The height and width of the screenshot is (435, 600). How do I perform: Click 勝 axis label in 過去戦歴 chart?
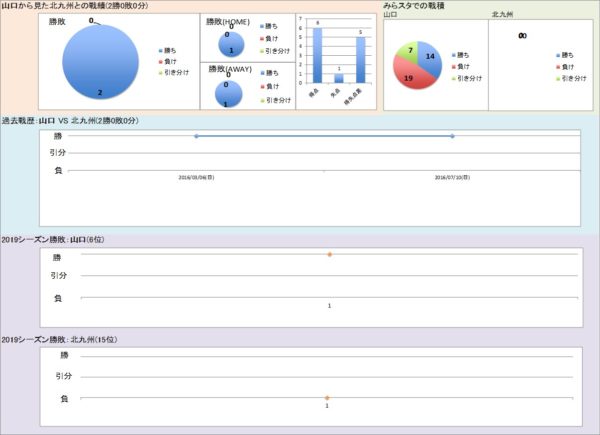click(x=58, y=136)
